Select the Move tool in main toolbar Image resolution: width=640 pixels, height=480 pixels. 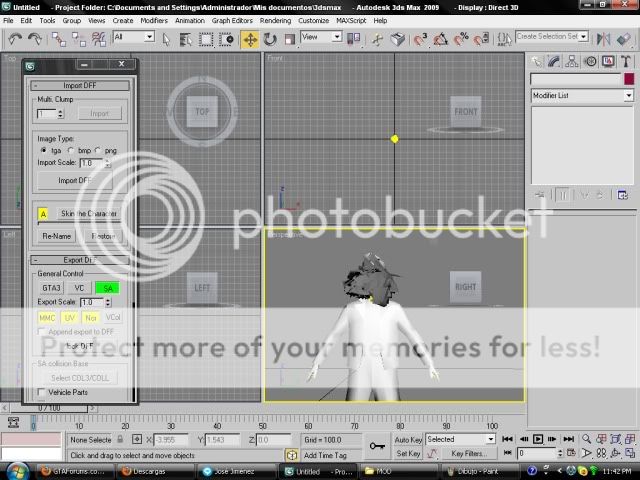(x=250, y=38)
